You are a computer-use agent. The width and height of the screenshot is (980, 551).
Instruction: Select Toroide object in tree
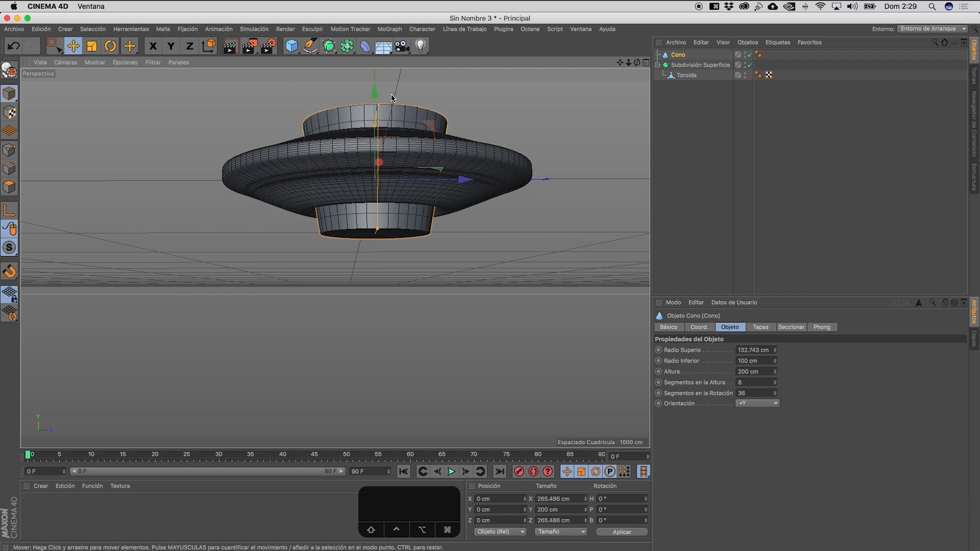click(x=687, y=75)
